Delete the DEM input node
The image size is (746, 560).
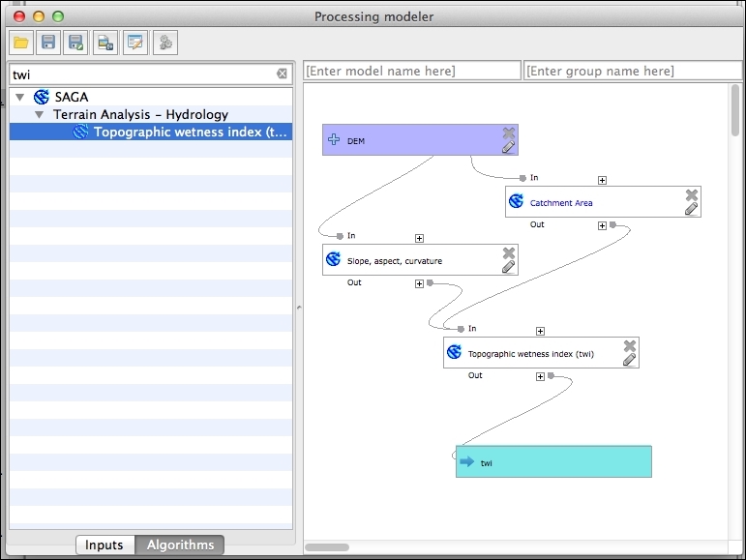pyautogui.click(x=509, y=133)
